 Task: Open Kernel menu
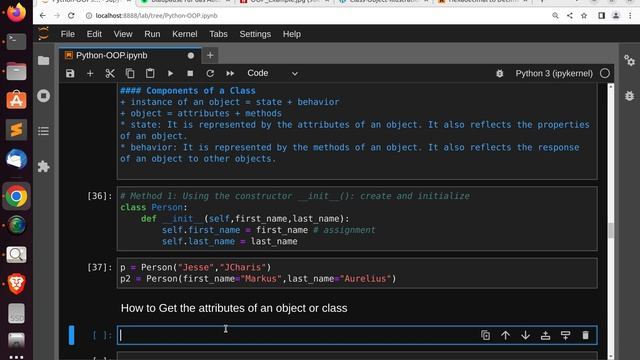click(184, 34)
